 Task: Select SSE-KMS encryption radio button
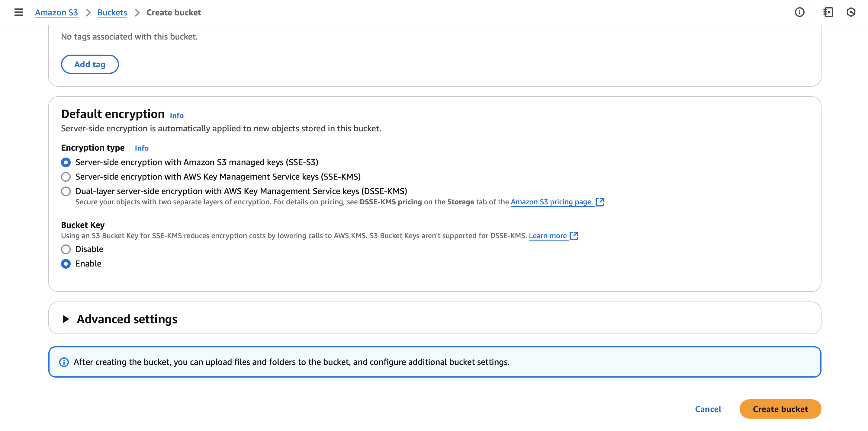(x=66, y=177)
